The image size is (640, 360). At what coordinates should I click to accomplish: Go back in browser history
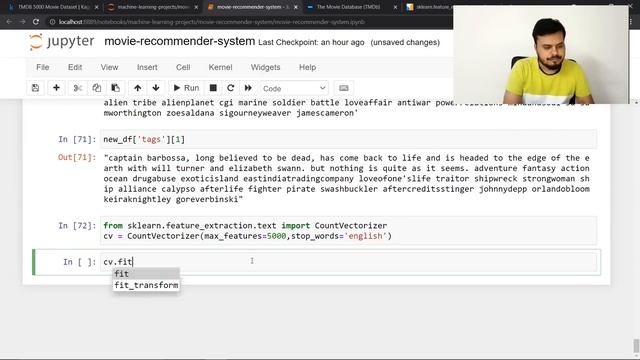[9, 22]
